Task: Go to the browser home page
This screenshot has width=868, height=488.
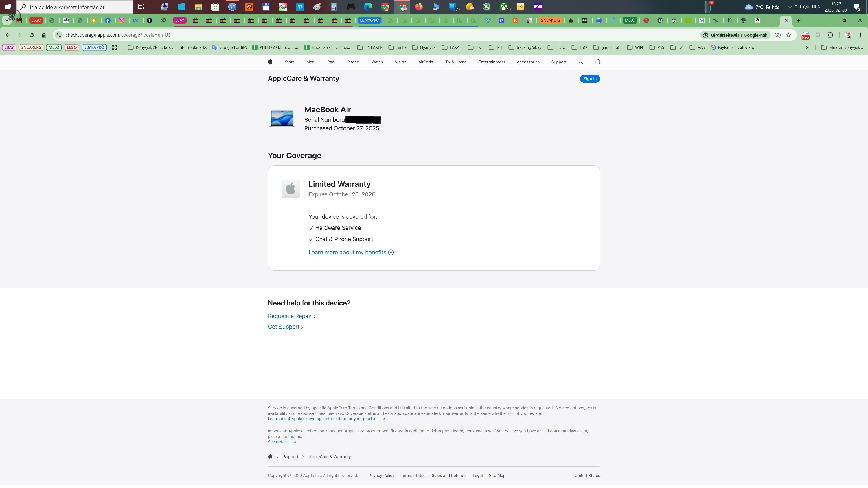Action: coord(44,35)
